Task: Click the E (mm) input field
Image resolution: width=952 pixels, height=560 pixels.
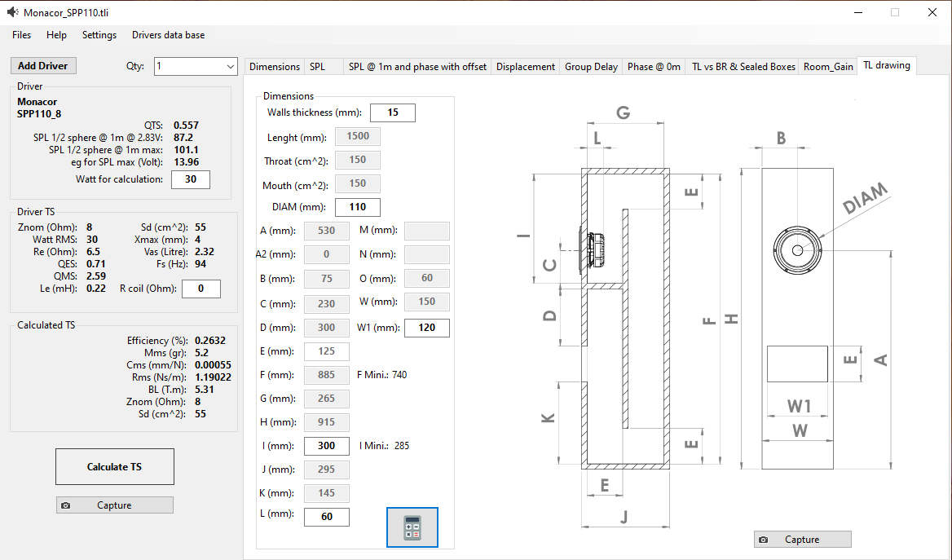Action: coord(327,351)
